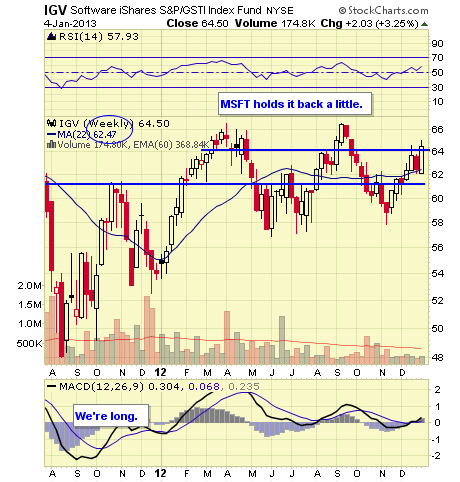Screen dimensions: 460x482
Task: Click the price axis label 52
Action: [x=437, y=300]
